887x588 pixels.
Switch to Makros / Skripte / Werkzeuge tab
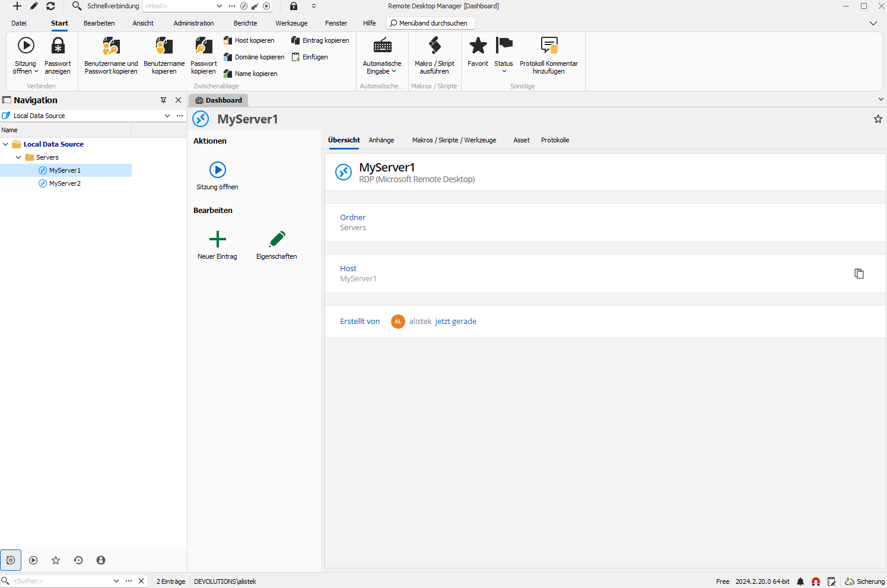[454, 140]
